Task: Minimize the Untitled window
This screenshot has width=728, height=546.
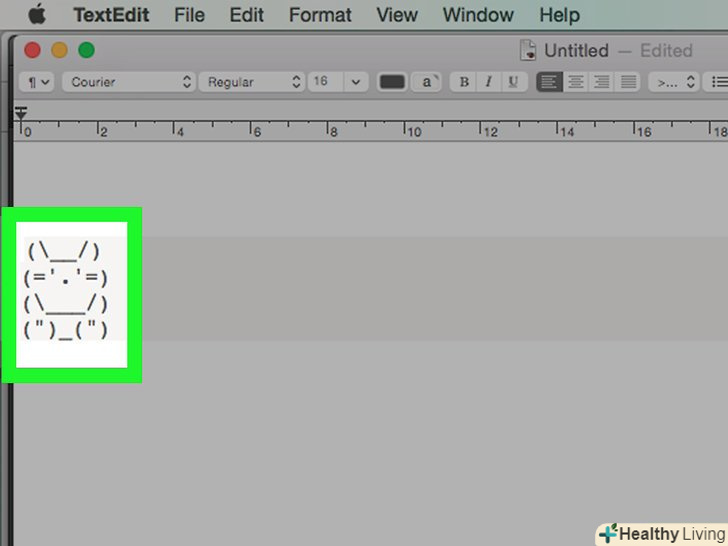Action: (59, 50)
